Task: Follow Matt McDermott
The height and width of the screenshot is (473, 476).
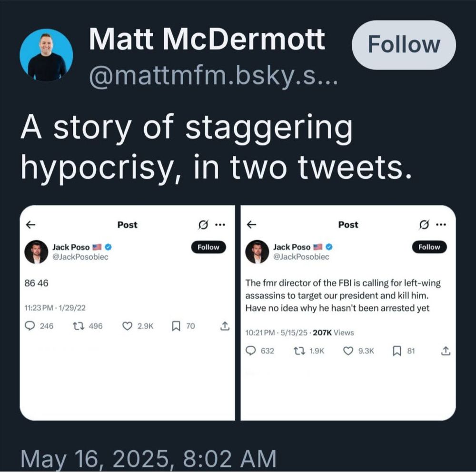Action: [403, 45]
